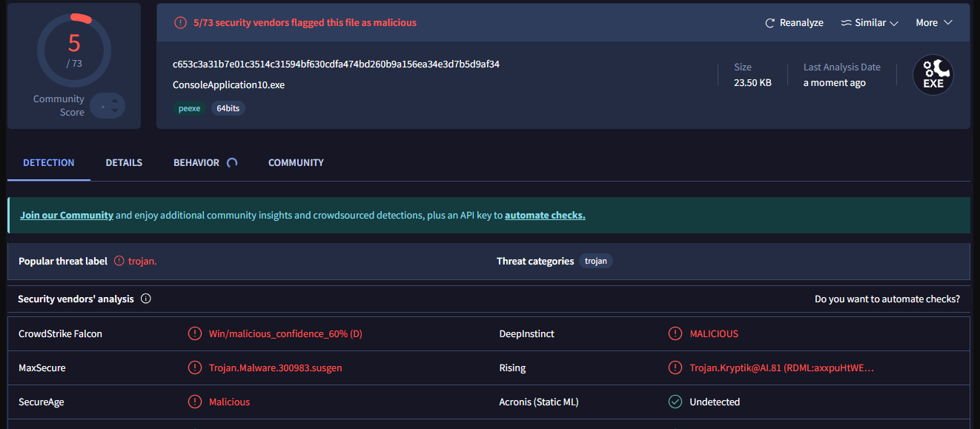Screen dimensions: 980x429
Task: Click the Malicious result text for SecureAge
Action: click(x=230, y=402)
